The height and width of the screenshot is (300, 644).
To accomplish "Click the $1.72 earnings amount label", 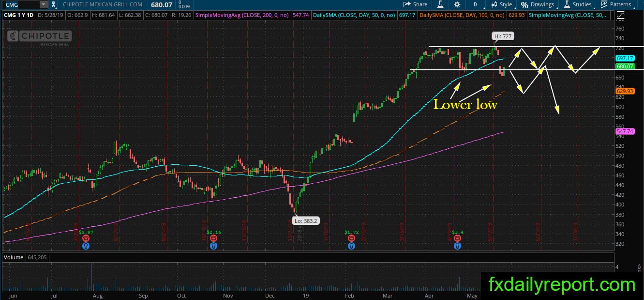I will (x=352, y=233).
